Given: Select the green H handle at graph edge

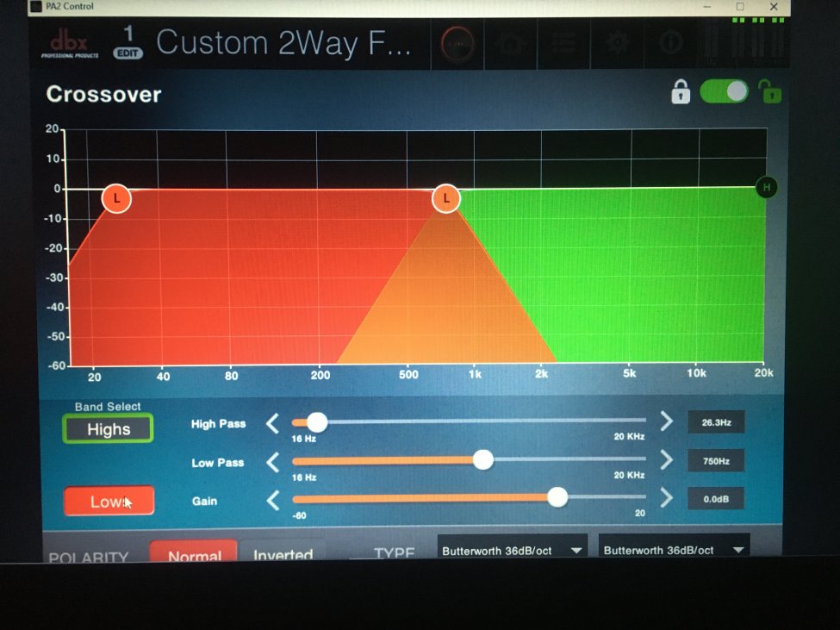Looking at the screenshot, I should pyautogui.click(x=766, y=187).
